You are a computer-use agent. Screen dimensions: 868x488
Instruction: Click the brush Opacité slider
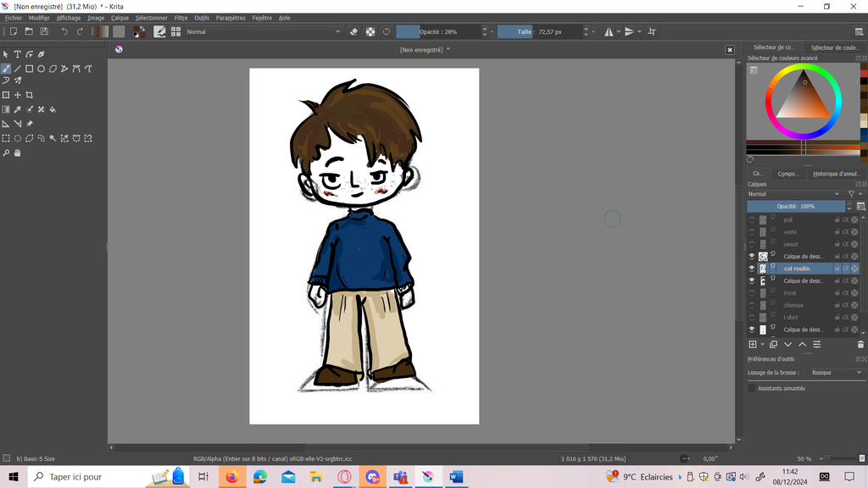(x=437, y=31)
